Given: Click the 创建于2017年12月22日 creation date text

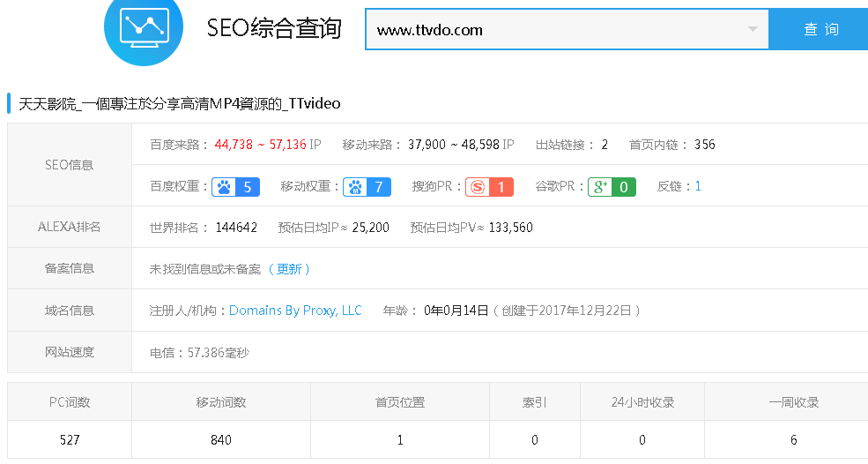Looking at the screenshot, I should click(x=567, y=311).
